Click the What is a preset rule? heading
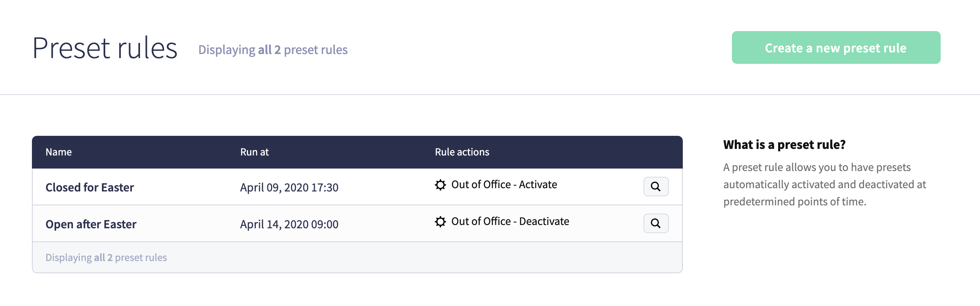The height and width of the screenshot is (306, 980). (x=784, y=145)
